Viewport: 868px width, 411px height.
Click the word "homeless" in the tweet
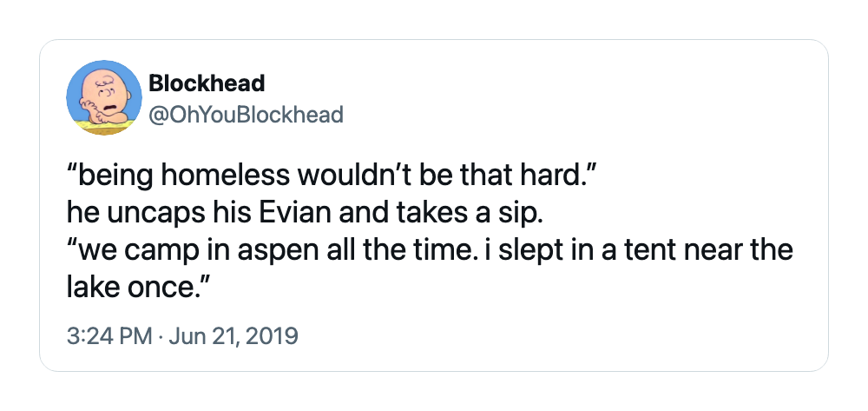[226, 176]
